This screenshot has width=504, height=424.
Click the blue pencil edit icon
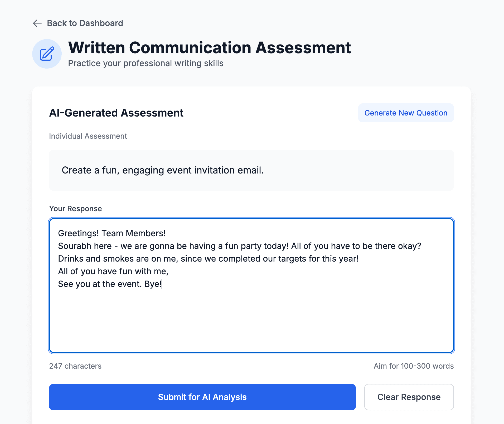[x=47, y=54]
